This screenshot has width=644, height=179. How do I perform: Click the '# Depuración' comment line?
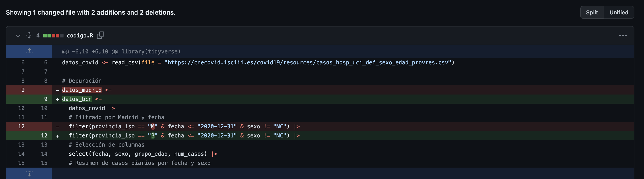[82, 81]
